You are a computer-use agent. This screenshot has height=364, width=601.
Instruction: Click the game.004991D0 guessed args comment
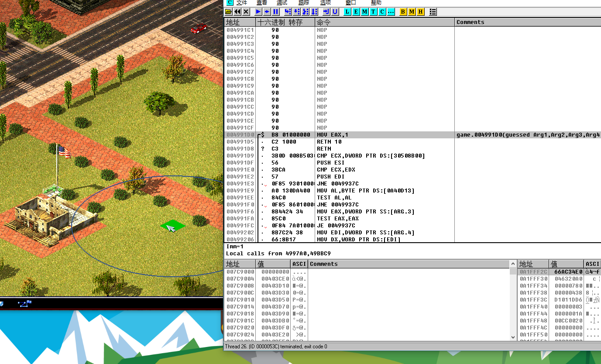point(529,135)
